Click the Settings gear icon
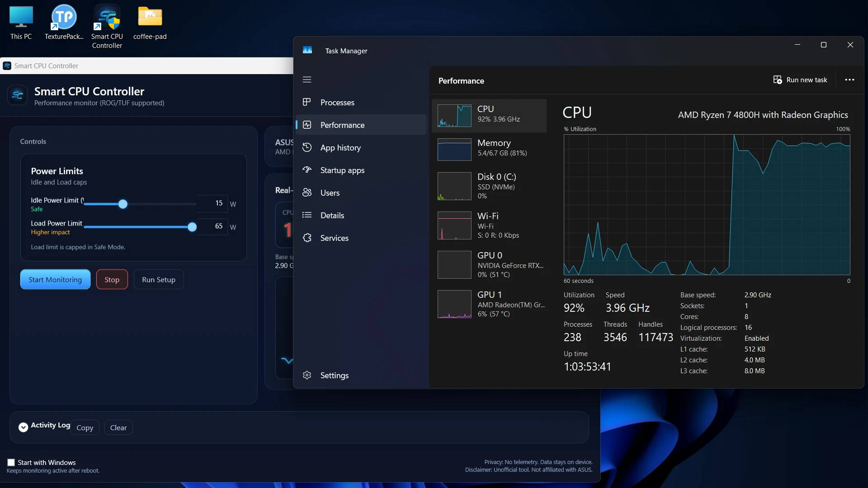868x488 pixels. pyautogui.click(x=307, y=375)
